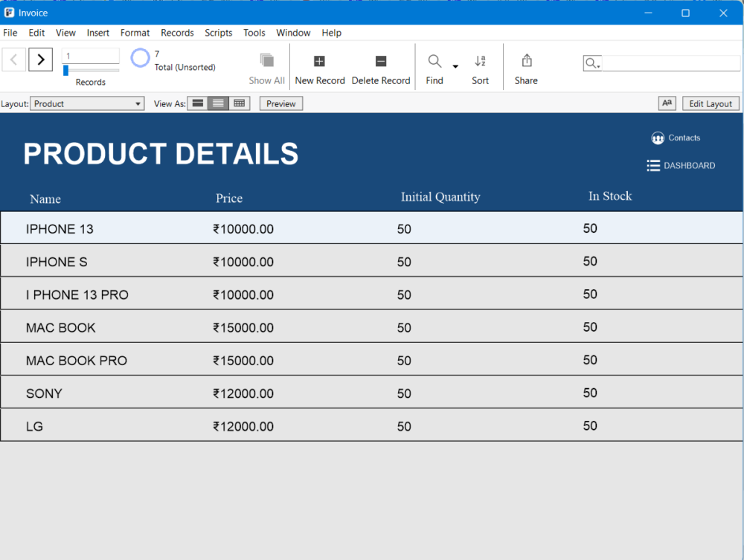Click the Name column header
The height and width of the screenshot is (560, 744).
point(45,199)
